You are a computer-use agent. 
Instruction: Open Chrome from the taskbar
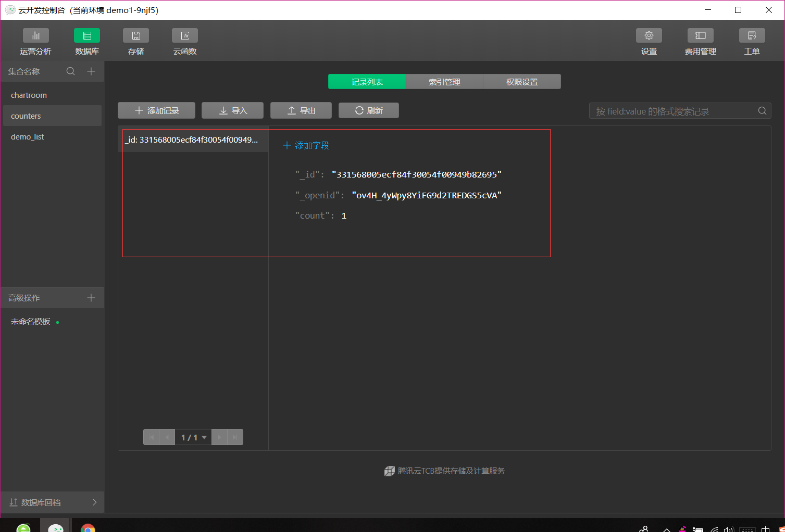pyautogui.click(x=88, y=528)
